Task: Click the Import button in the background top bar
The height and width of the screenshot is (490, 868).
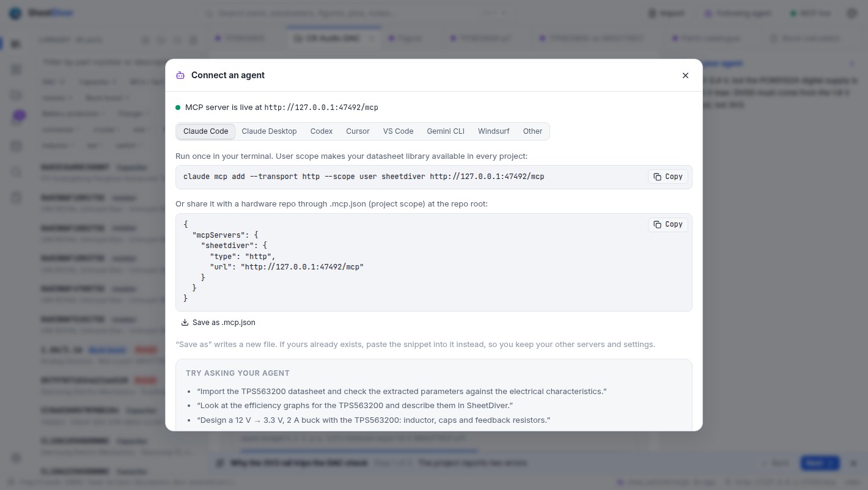Action: [x=667, y=13]
